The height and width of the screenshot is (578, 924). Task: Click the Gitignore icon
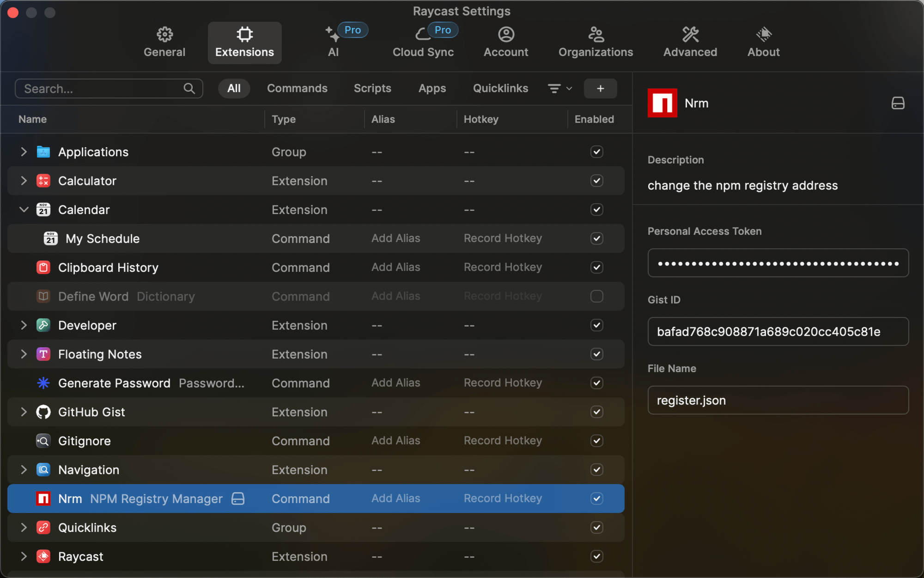click(43, 441)
